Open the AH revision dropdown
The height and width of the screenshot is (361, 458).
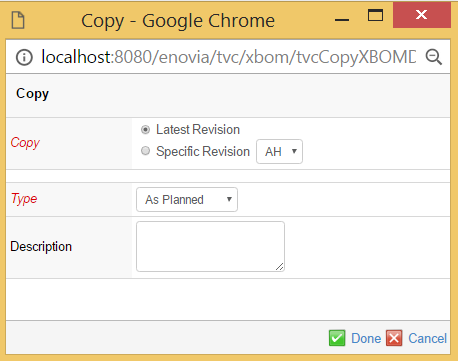pyautogui.click(x=279, y=152)
